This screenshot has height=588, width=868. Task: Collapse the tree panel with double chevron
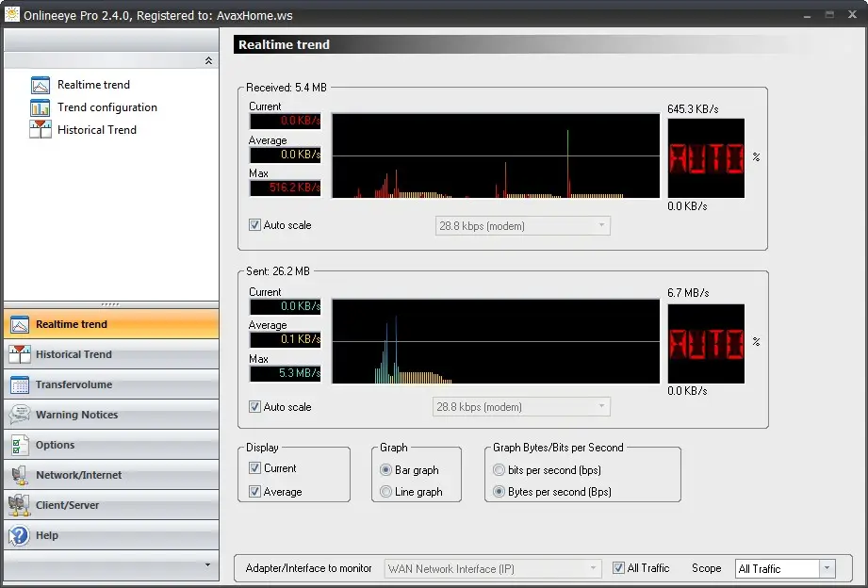tap(208, 60)
